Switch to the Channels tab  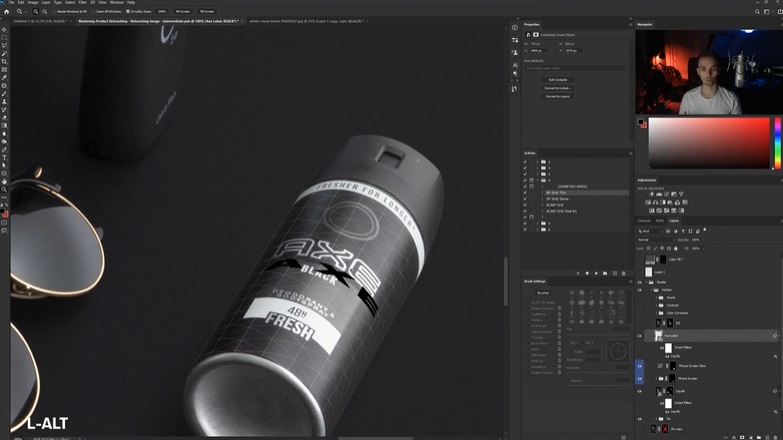click(644, 221)
